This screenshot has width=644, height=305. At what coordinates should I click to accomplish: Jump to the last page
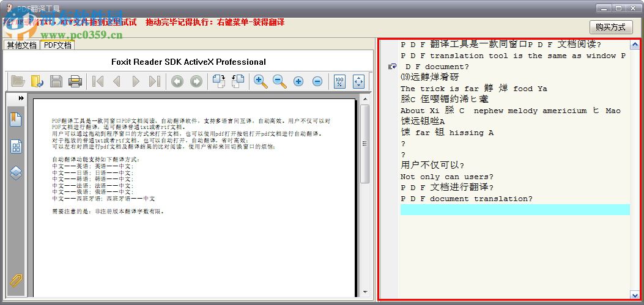pyautogui.click(x=155, y=81)
